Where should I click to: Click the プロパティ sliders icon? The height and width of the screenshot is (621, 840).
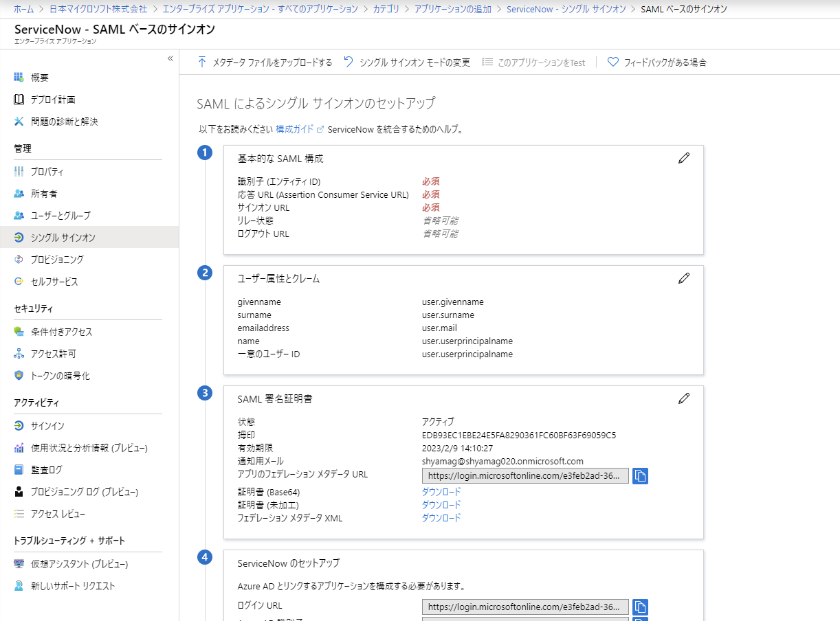click(19, 172)
